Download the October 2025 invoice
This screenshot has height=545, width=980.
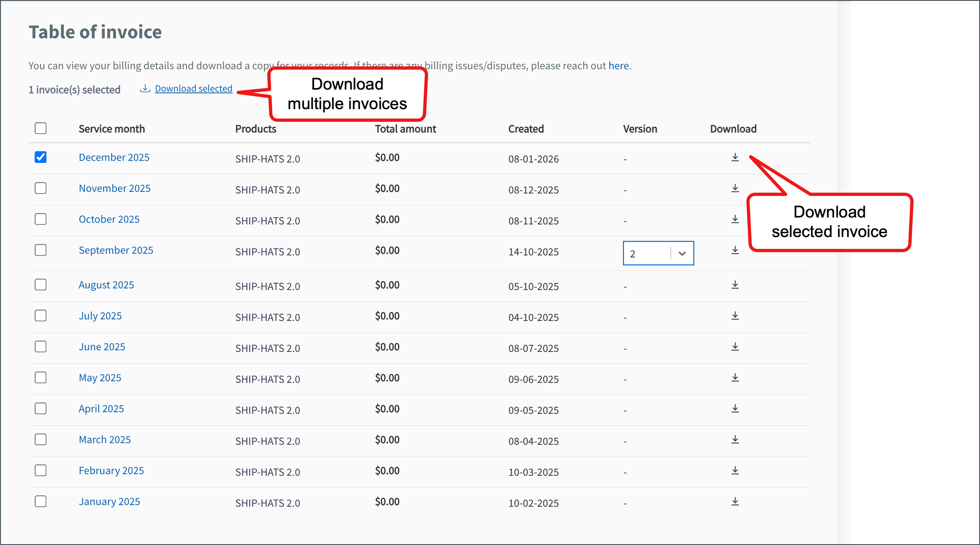[x=735, y=219]
